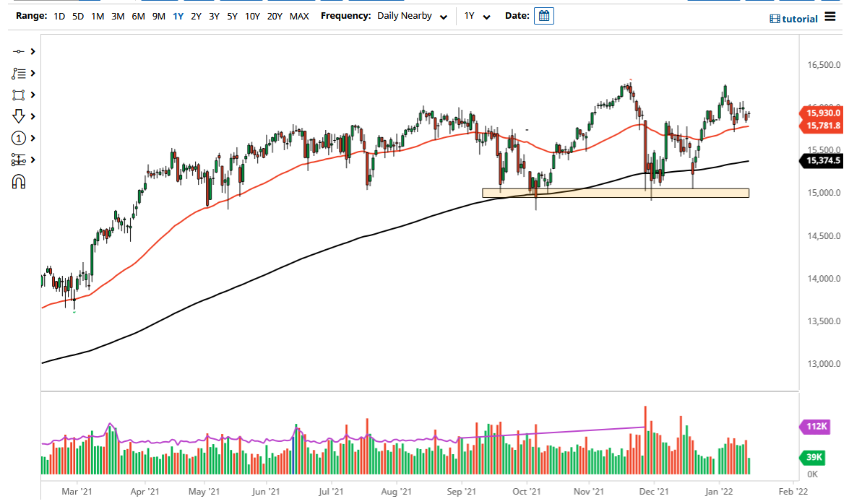This screenshot has height=504, width=849.
Task: Enable the 1D range view
Action: coord(59,15)
